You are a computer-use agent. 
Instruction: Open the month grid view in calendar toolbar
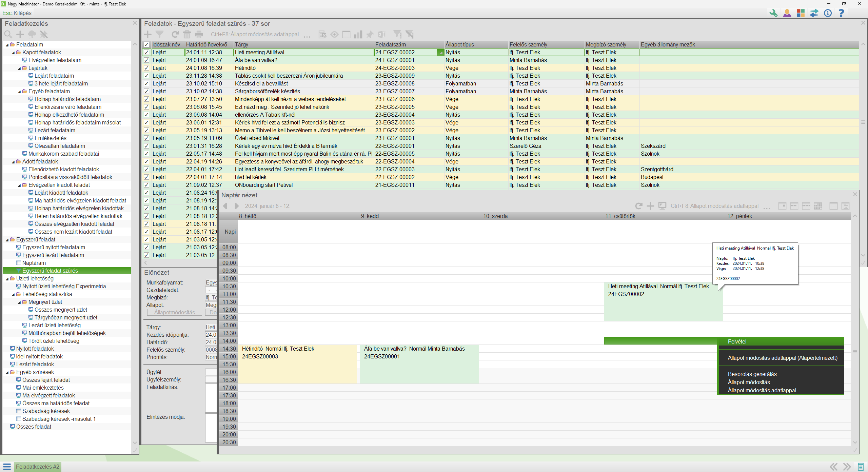point(818,206)
